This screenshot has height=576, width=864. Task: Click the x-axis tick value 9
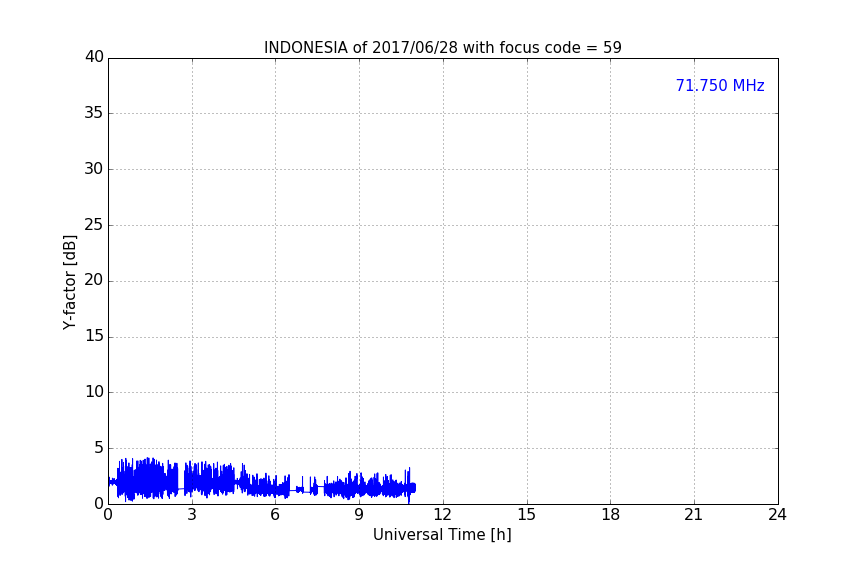coord(359,515)
